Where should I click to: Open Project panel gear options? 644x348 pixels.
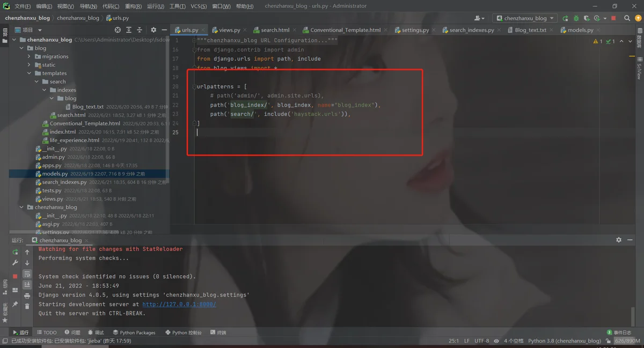(x=153, y=30)
